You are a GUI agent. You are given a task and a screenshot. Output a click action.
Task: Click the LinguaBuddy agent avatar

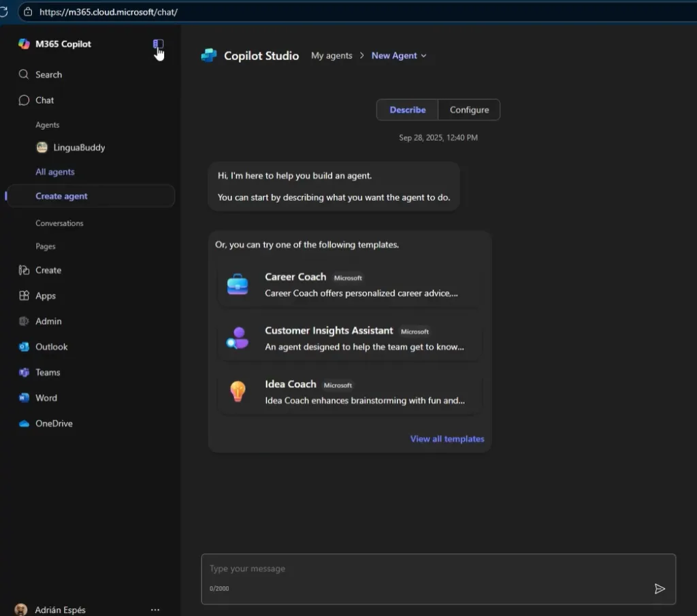tap(42, 147)
